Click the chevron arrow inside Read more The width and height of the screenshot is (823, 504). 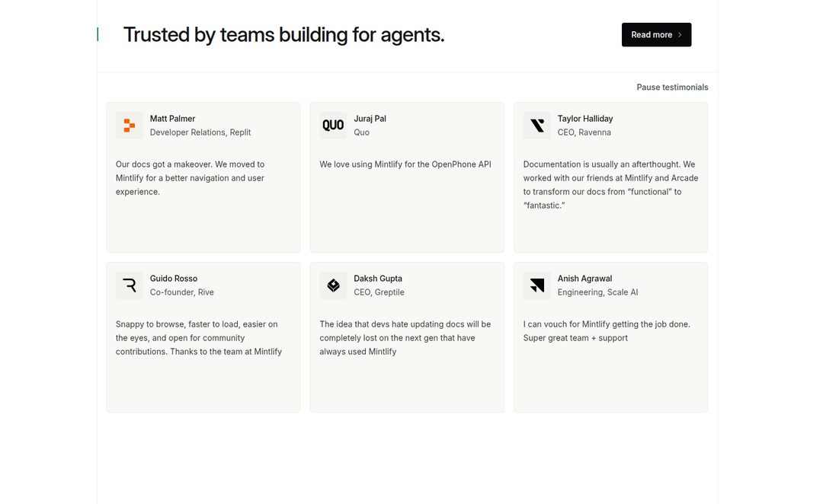(680, 34)
